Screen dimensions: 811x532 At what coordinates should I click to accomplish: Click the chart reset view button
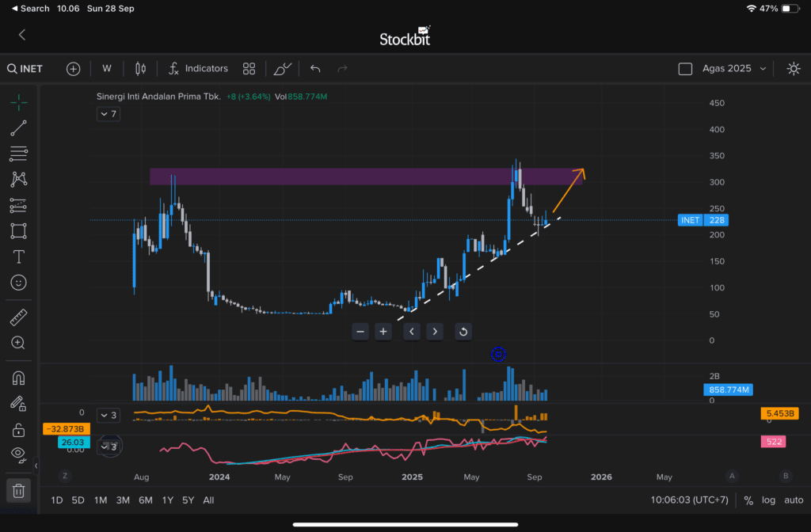pos(463,332)
